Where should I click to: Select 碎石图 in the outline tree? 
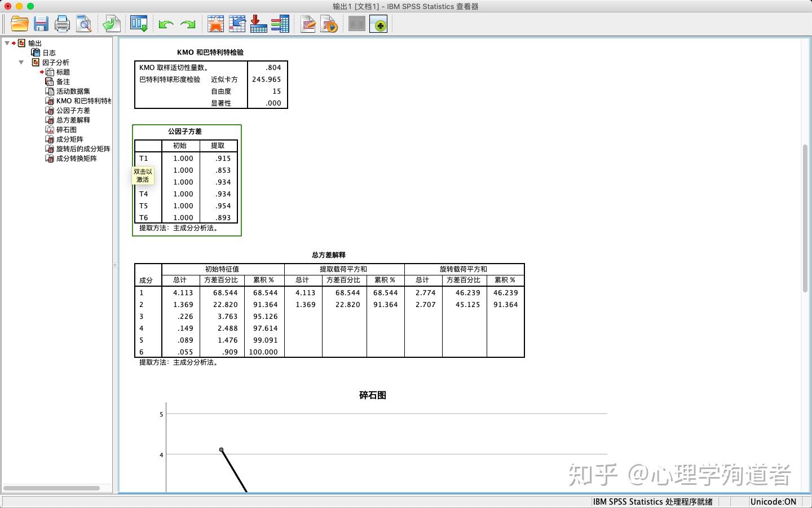pyautogui.click(x=67, y=129)
